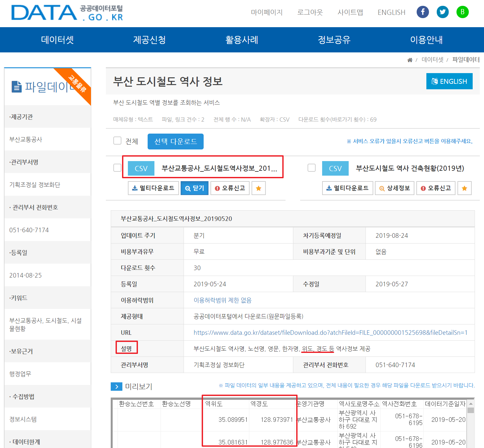The width and height of the screenshot is (484, 448).
Task: Click the CSV badge of 부산교통공사 file
Action: point(141,169)
